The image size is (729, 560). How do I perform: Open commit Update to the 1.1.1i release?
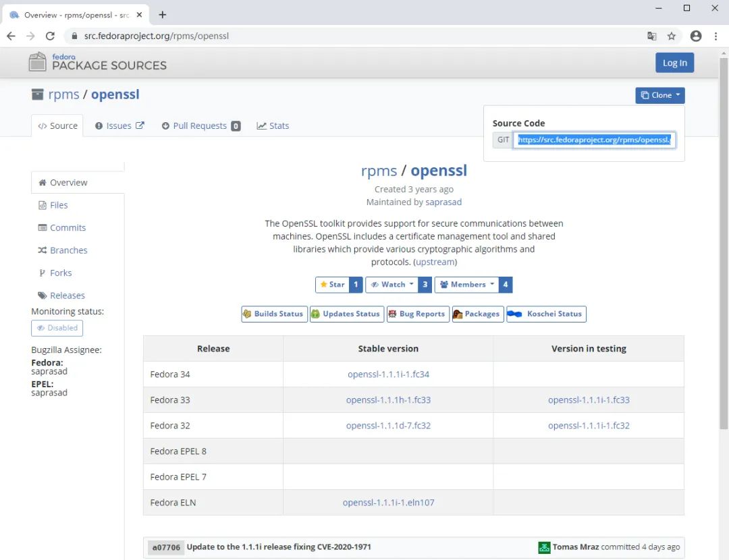tap(279, 547)
